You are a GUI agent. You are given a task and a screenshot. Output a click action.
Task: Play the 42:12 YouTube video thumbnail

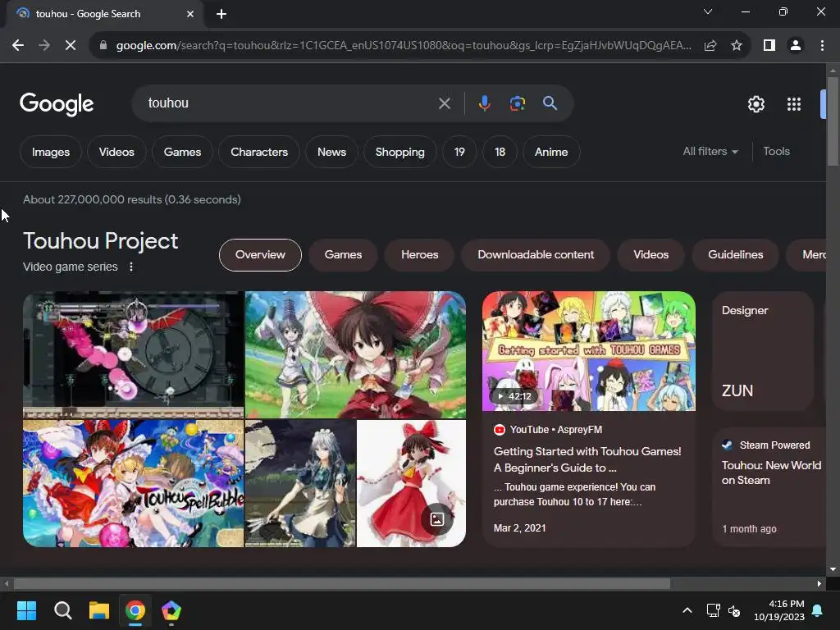click(x=589, y=351)
